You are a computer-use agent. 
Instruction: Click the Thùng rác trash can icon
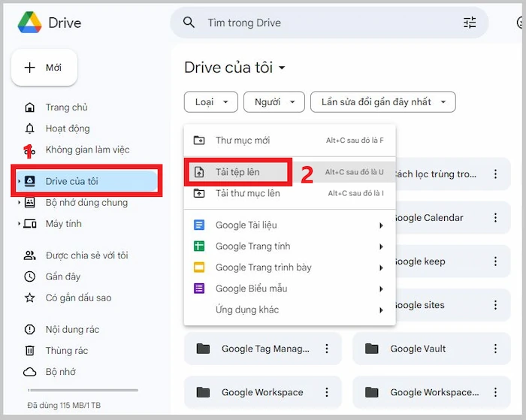pos(30,351)
